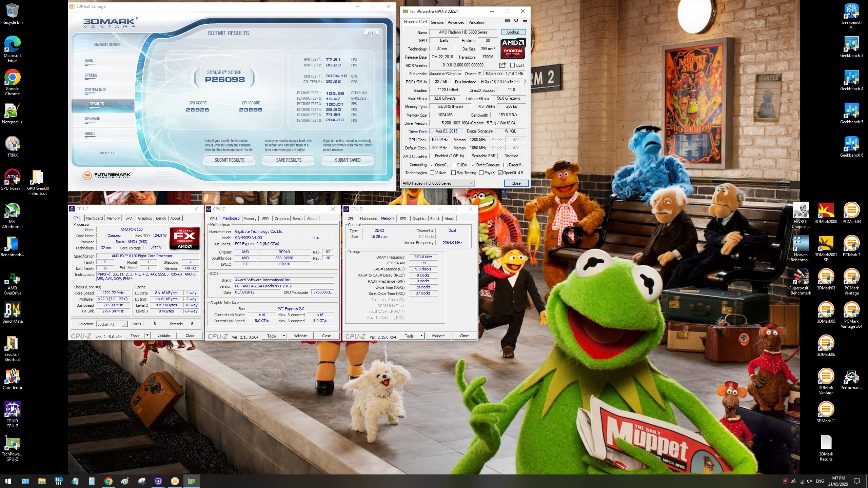
Task: Click the 3DMark score P26098 value
Action: click(x=225, y=80)
